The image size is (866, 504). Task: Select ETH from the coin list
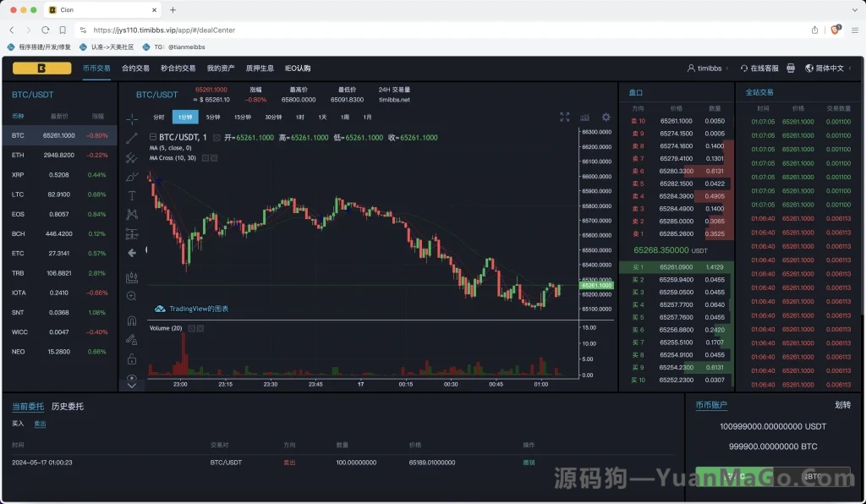coord(19,156)
